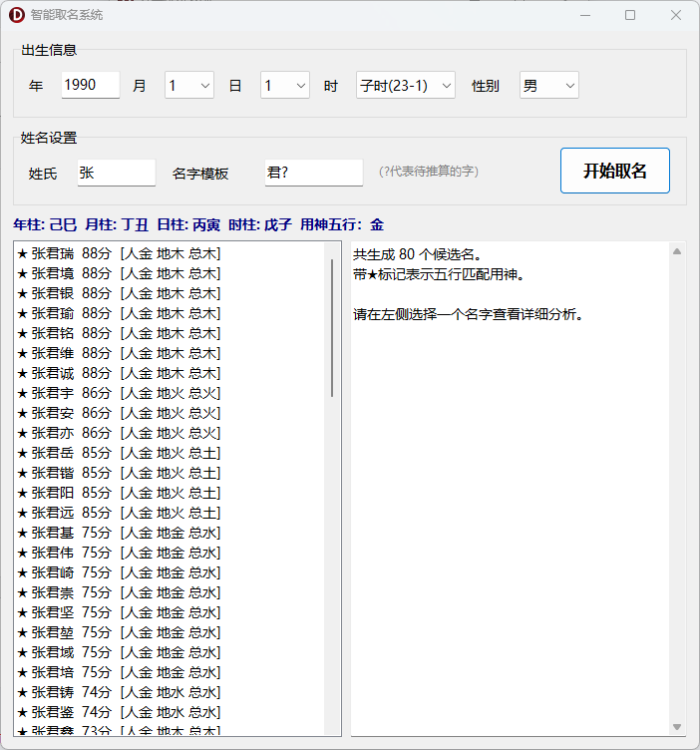Select candidate name 张君域 75分
This screenshot has height=750, width=700.
pos(170,652)
